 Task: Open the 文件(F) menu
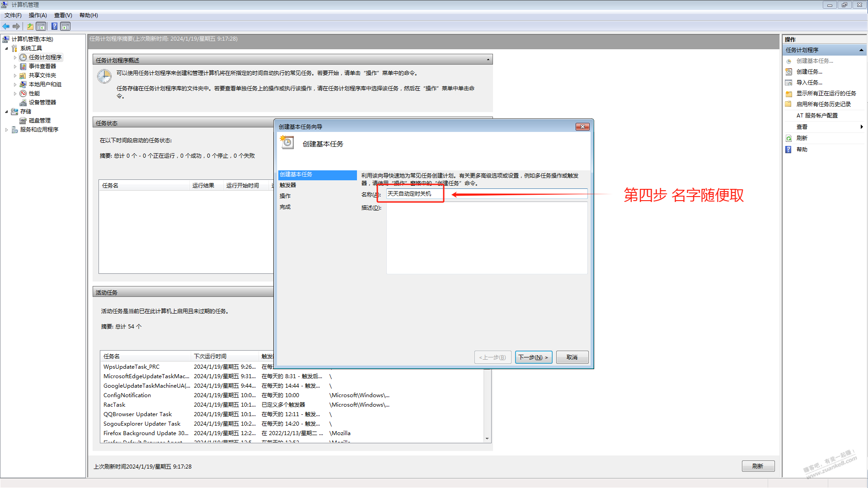[13, 15]
